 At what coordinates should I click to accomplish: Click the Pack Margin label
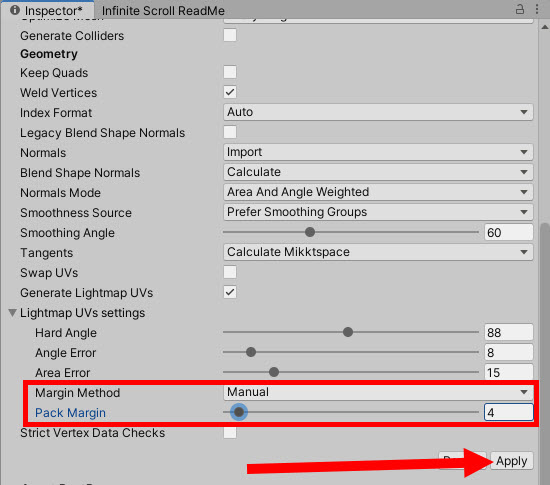pos(70,413)
